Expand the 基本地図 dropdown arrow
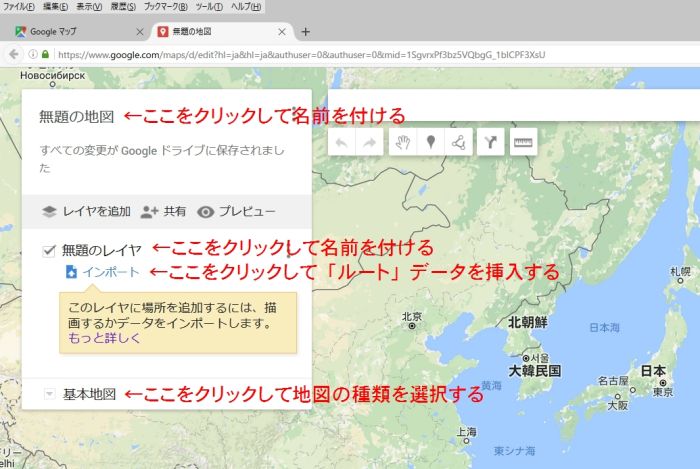 point(50,394)
